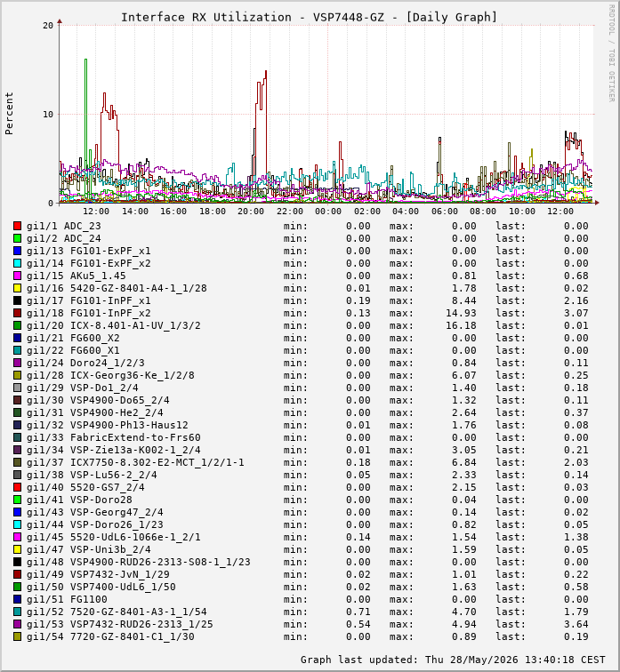This screenshot has width=620, height=672.
Task: Click legend entry 'gi1/45 5520-UdL6-1066e-1_2/1'
Action: point(114,537)
